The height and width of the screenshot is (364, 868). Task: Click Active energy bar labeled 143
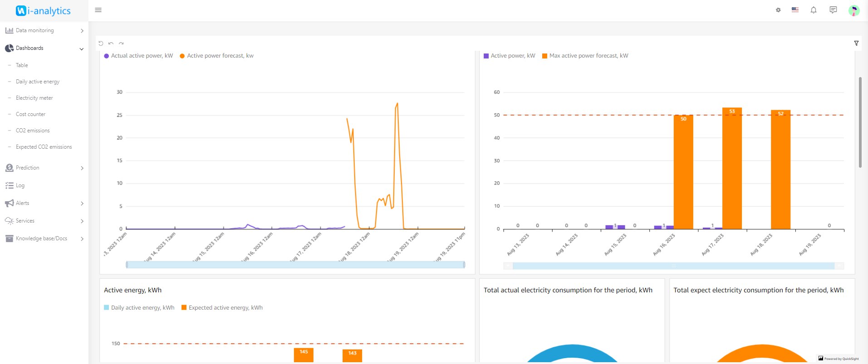click(x=352, y=355)
